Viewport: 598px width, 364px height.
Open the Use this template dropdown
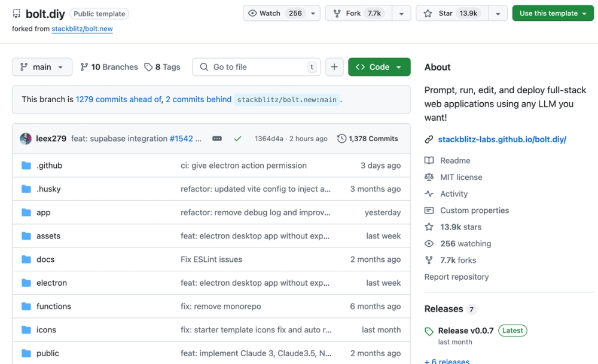click(x=553, y=13)
